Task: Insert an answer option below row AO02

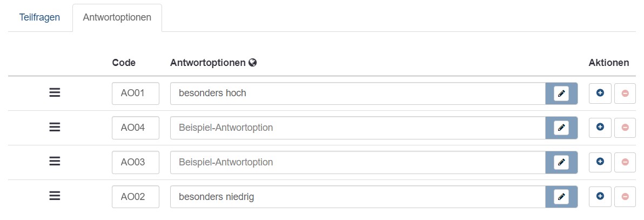Action: coord(600,197)
